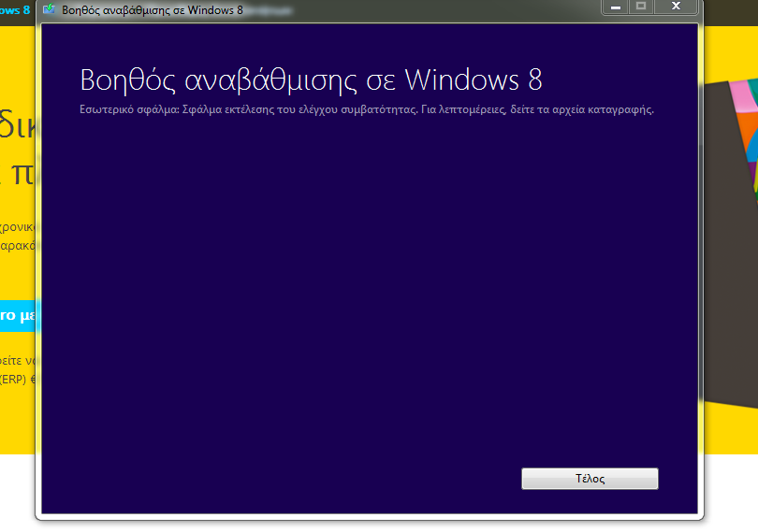This screenshot has width=758, height=532.
Task: Close the Windows 8 upgrade assistant window
Action: 676,7
